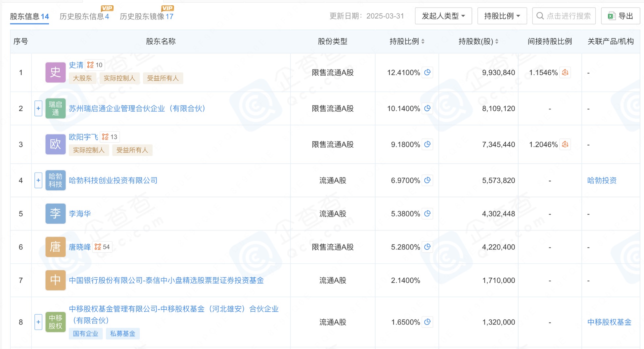Sort by 持股比例 column arrows
Image resolution: width=644 pixels, height=349 pixels.
click(x=423, y=41)
